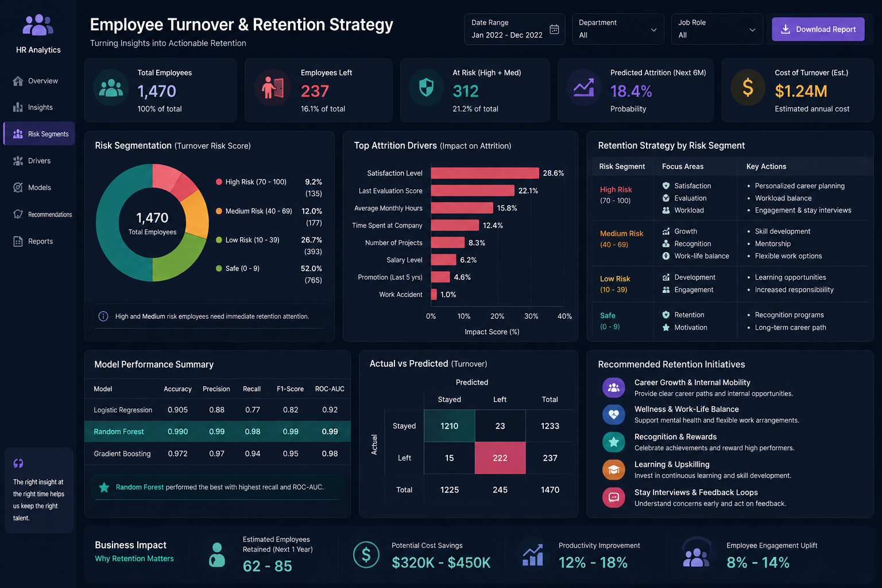Click the Medium Risk legend color dot
The image size is (882, 588).
(x=219, y=211)
